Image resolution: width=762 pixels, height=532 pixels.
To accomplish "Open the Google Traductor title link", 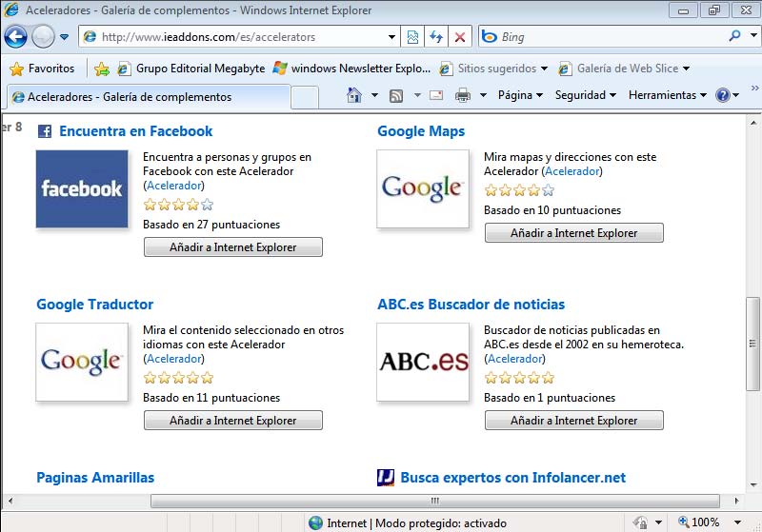I will (x=94, y=305).
